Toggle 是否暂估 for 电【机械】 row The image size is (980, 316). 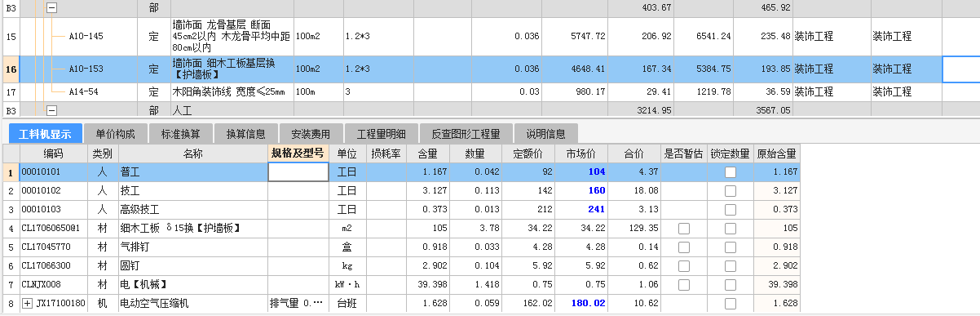point(683,284)
